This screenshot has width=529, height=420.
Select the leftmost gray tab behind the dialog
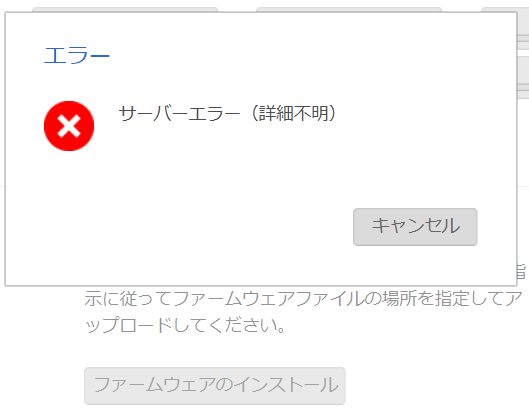click(x=125, y=9)
